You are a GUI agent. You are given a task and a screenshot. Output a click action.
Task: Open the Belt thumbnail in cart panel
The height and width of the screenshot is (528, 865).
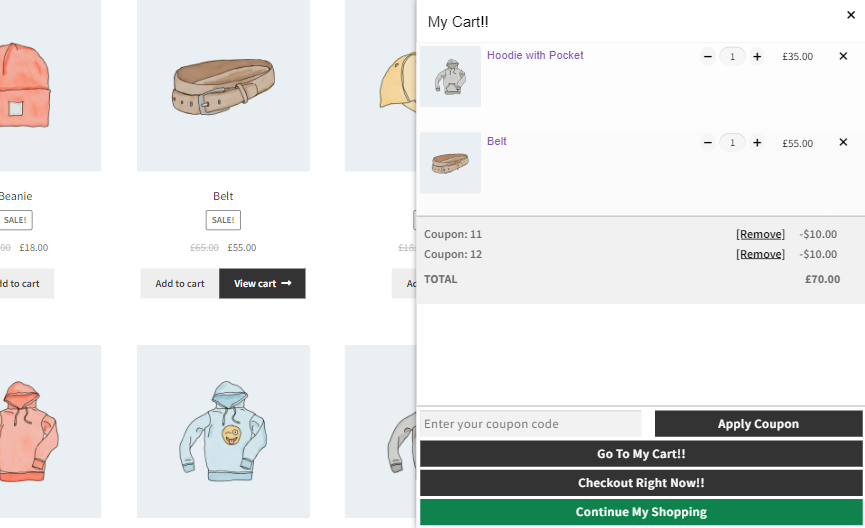click(x=450, y=163)
